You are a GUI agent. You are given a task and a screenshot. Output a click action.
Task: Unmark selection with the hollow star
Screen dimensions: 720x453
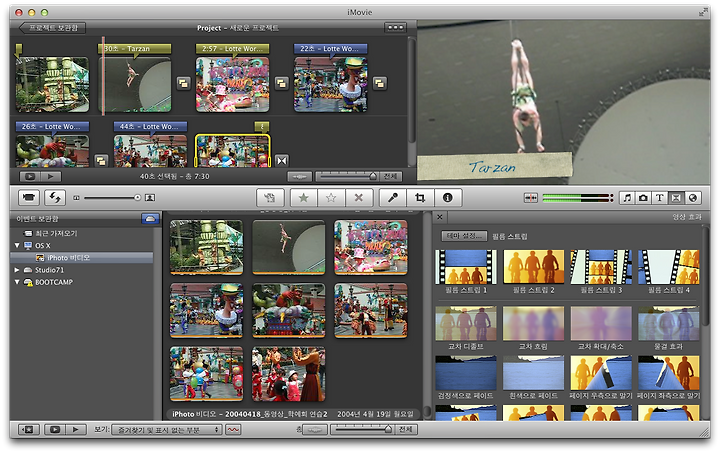331,198
